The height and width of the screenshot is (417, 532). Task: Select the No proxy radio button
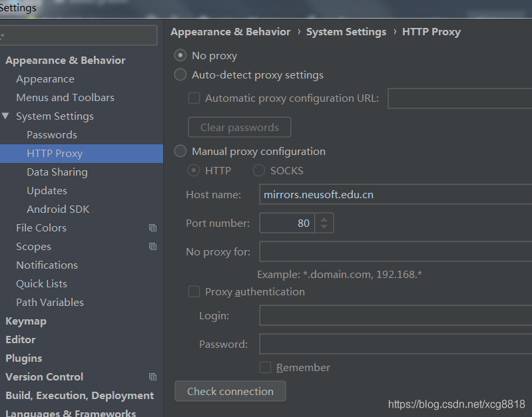coord(180,56)
